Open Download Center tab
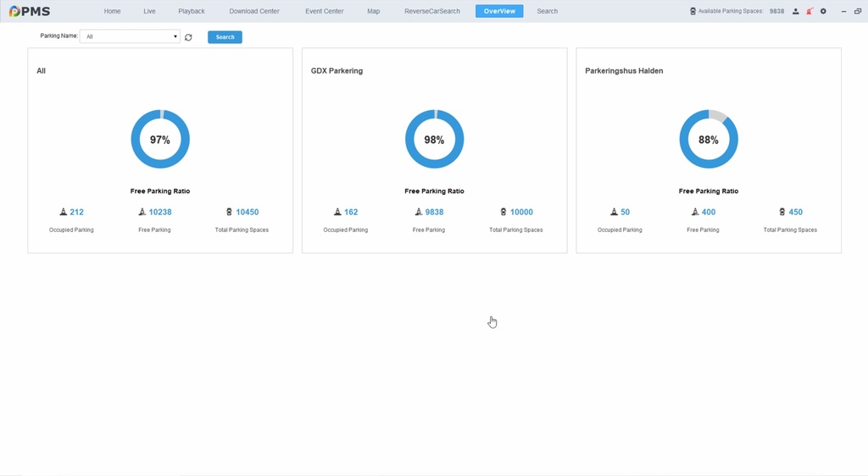 tap(254, 11)
